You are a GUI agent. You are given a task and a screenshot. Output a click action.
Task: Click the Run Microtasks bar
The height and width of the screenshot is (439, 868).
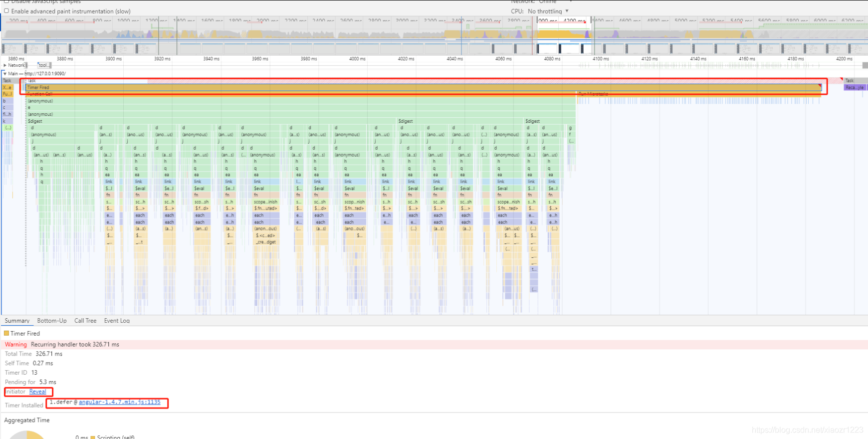click(698, 94)
